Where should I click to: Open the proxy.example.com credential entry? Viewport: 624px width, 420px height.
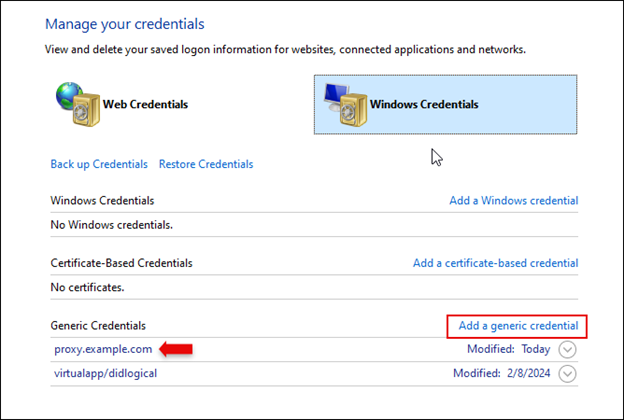tap(103, 349)
